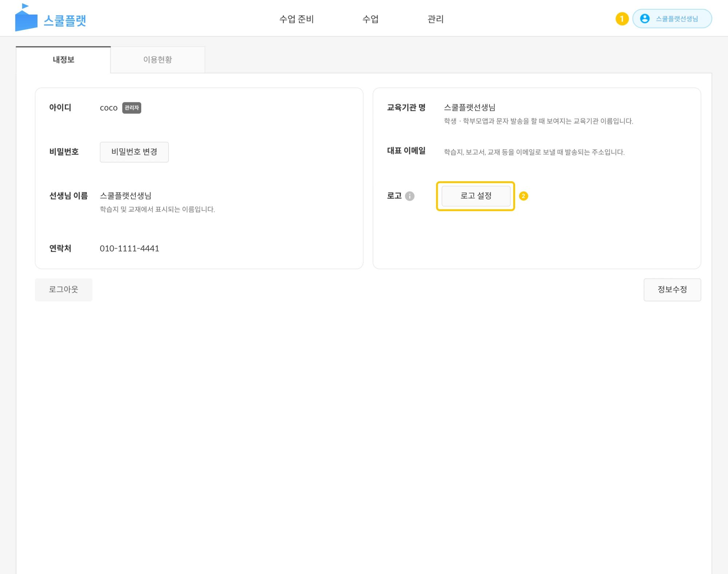728x574 pixels.
Task: Click the info icon next to 로고
Action: [409, 196]
